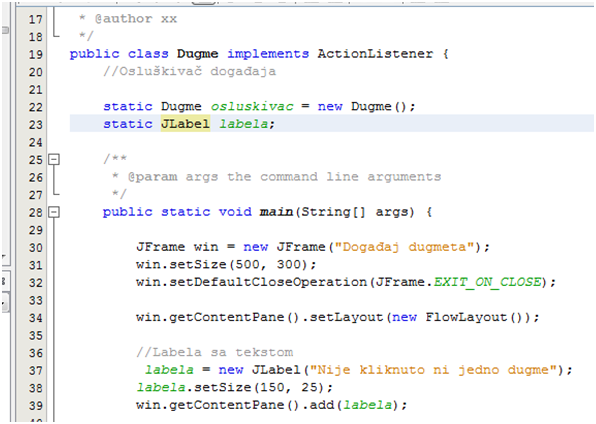Place cursor on highlighted JLabel type at line 23
This screenshot has height=424, width=596.
185,124
